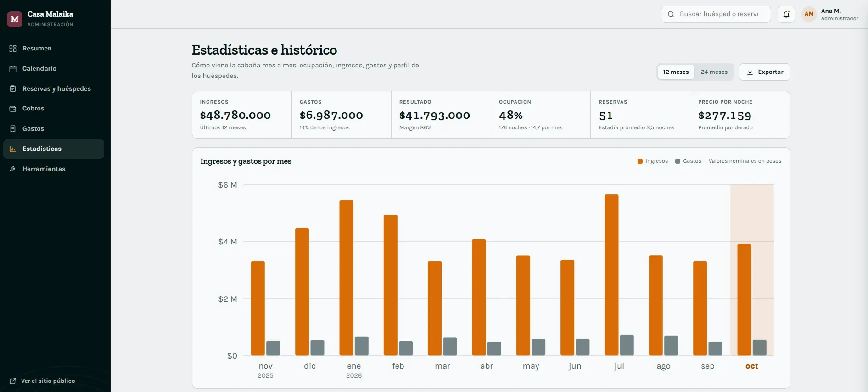Click the Reservas count 51

coord(605,116)
